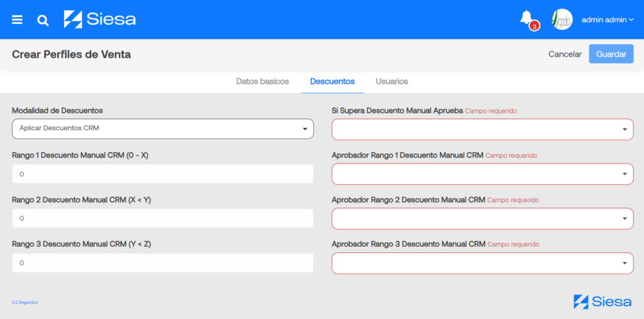
Task: Open Aprobador Rango 3 Descuento dropdown
Action: click(482, 263)
